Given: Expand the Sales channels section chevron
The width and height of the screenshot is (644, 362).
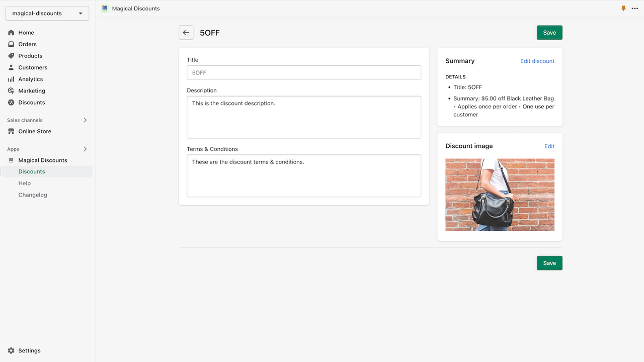Looking at the screenshot, I should 85,120.
